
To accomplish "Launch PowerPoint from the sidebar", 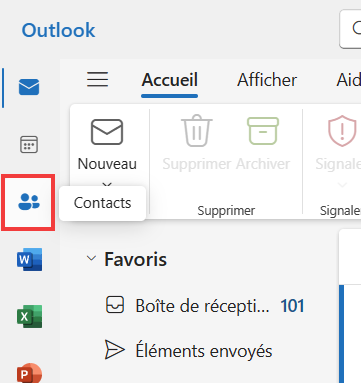I will (x=29, y=373).
